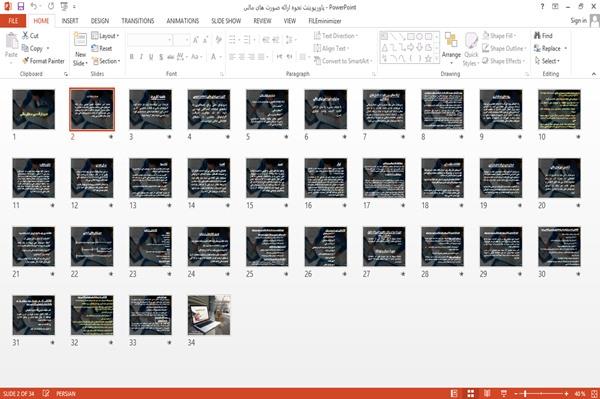Toggle Slide Sorter view button
Viewport: 600px width, 399px height.
(470, 393)
